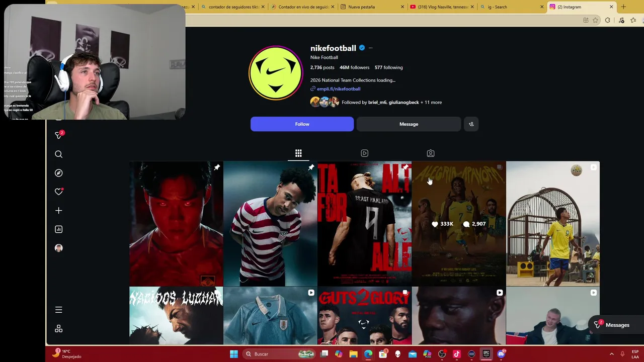644x362 pixels.
Task: Open Epic Games launcher from the taskbar
Action: (x=486, y=354)
